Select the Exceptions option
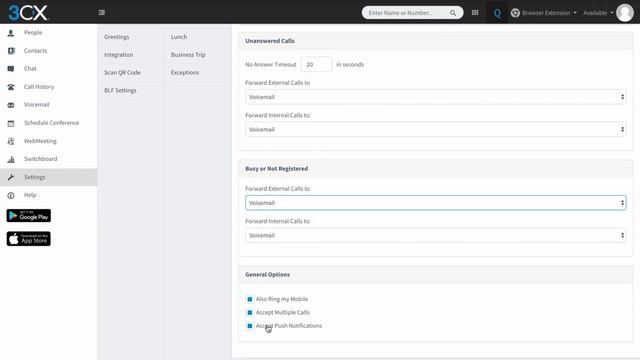 pos(185,72)
